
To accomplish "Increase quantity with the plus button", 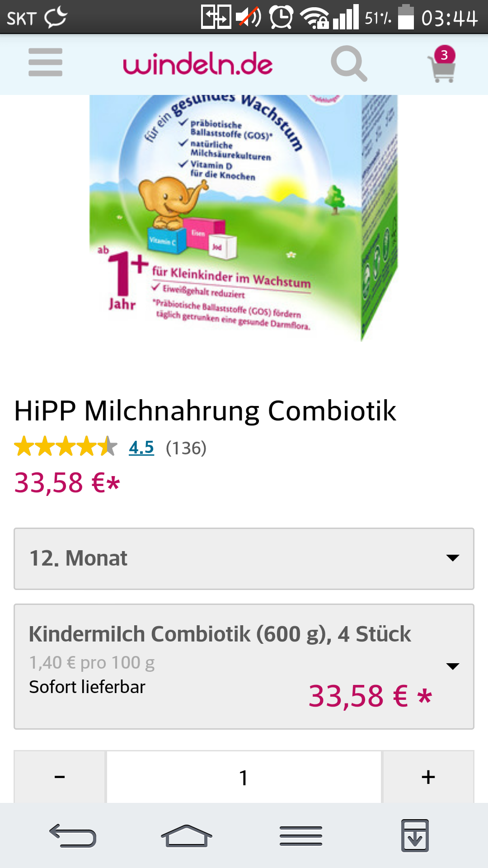I will (428, 777).
